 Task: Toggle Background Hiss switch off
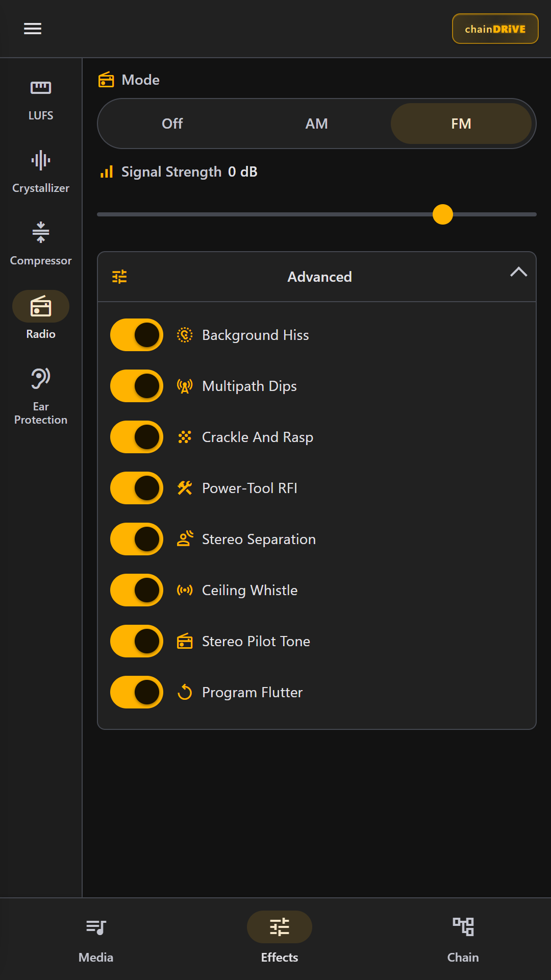pos(137,335)
